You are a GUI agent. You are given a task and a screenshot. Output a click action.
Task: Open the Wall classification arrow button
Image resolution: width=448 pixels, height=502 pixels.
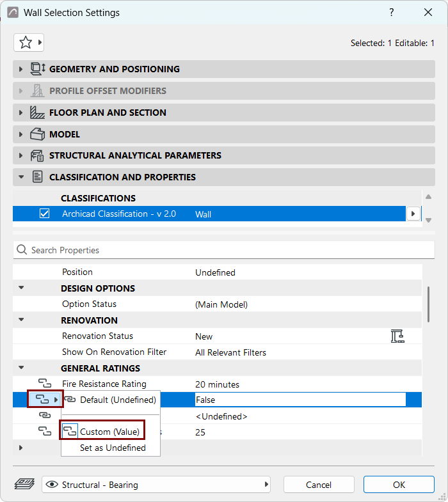[x=413, y=214]
